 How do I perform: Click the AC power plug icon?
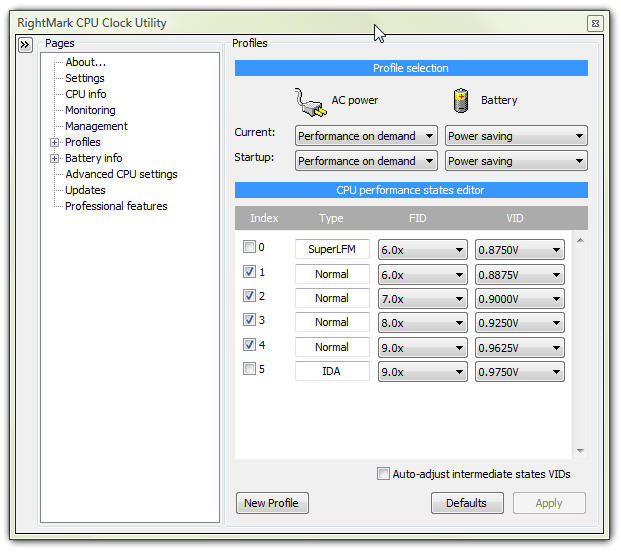pyautogui.click(x=310, y=102)
